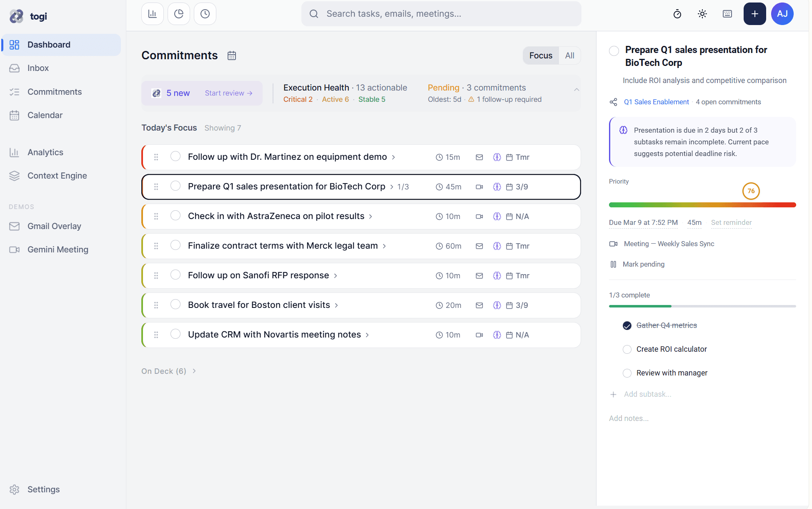The width and height of the screenshot is (812, 509).
Task: Click the plus button to add new
Action: (754, 14)
